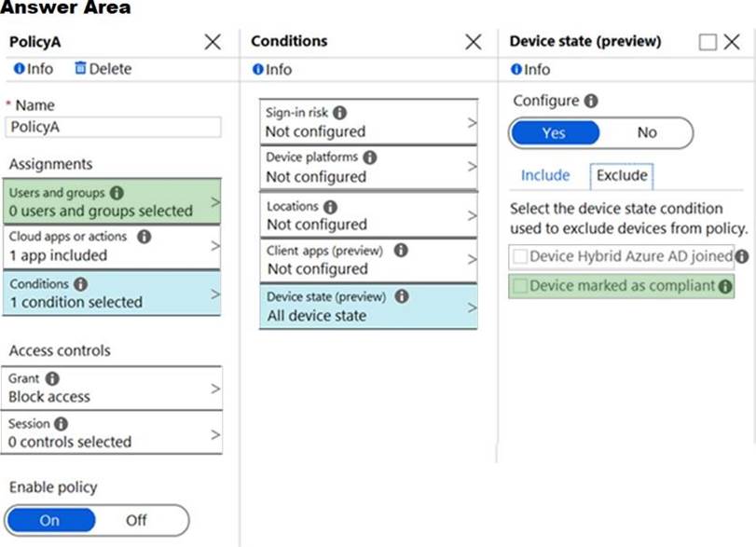Click info icon next to Users and groups
Screen dimensions: 756x547
117,193
